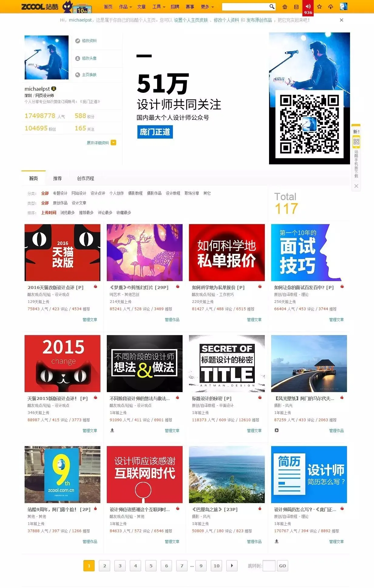Expand 展开详细资料 profile details

(x=101, y=143)
